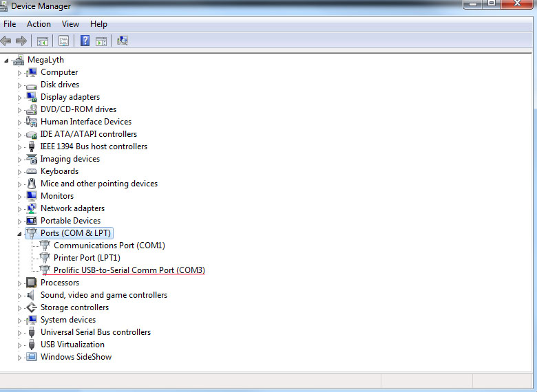Select the Portable Devices label
The width and height of the screenshot is (537, 392).
pyautogui.click(x=70, y=221)
